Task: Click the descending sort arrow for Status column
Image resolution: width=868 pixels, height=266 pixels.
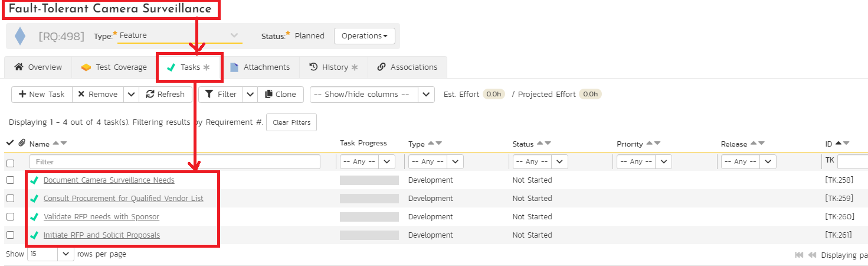Action: pos(548,144)
